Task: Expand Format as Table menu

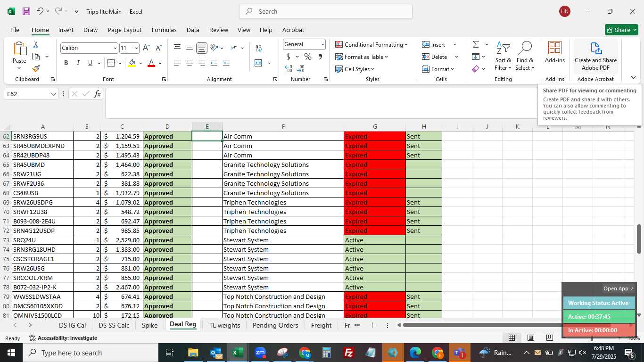Action: click(362, 57)
